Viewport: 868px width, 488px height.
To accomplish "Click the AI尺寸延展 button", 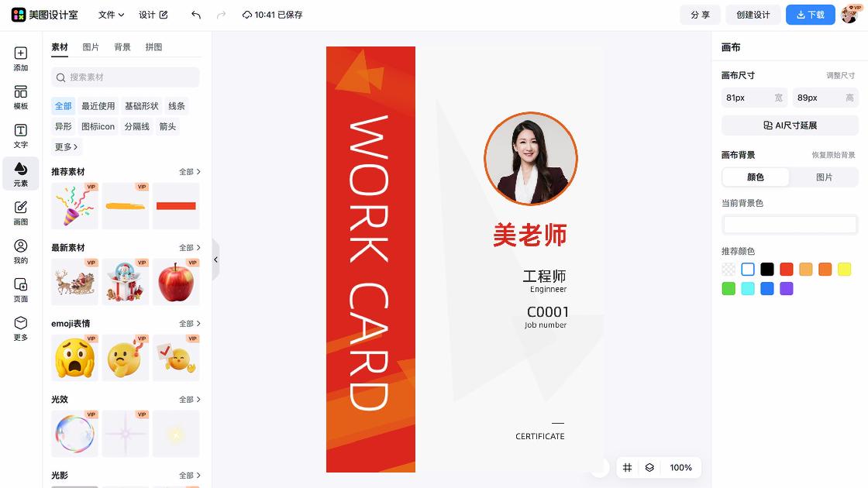I will click(789, 125).
